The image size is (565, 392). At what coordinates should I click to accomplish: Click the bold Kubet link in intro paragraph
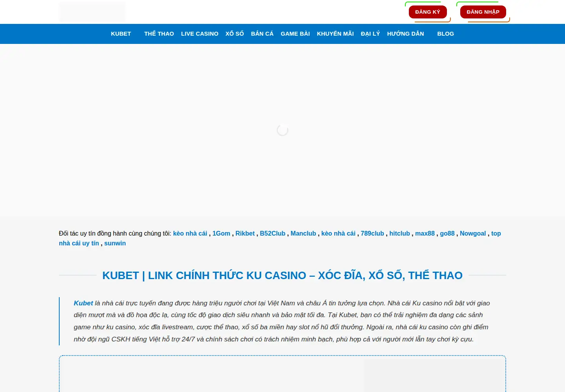tap(83, 303)
